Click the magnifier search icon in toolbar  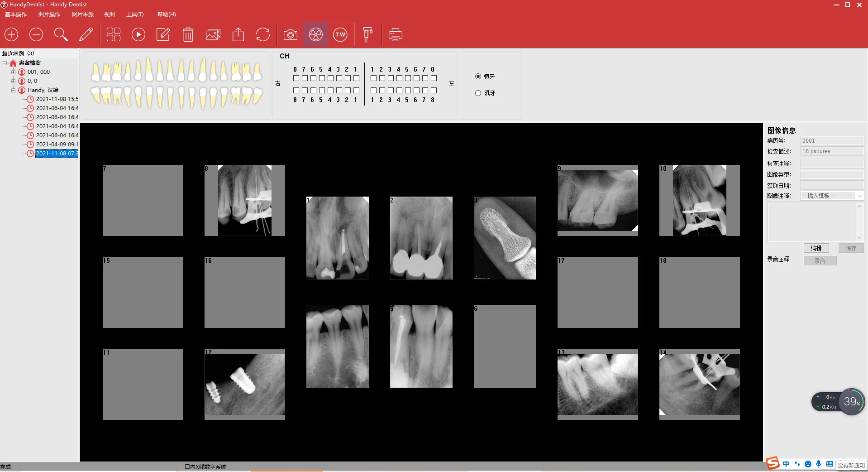click(61, 34)
